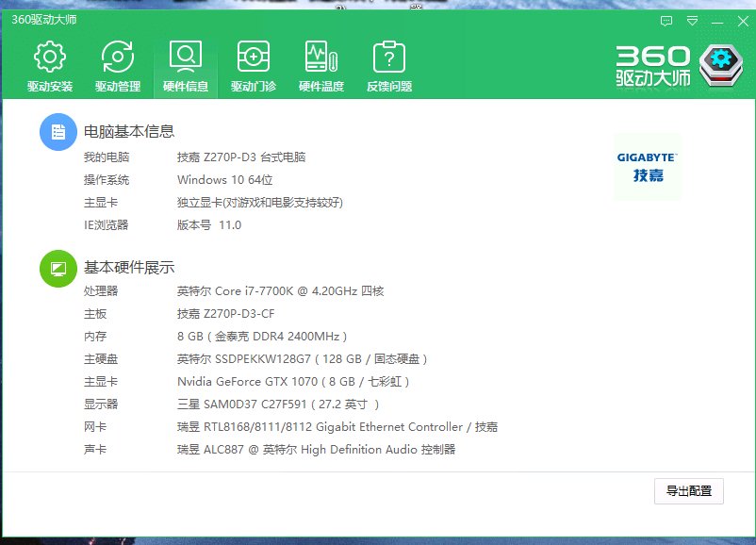Click the 显示器 label
Image resolution: width=756 pixels, height=545 pixels.
click(101, 405)
